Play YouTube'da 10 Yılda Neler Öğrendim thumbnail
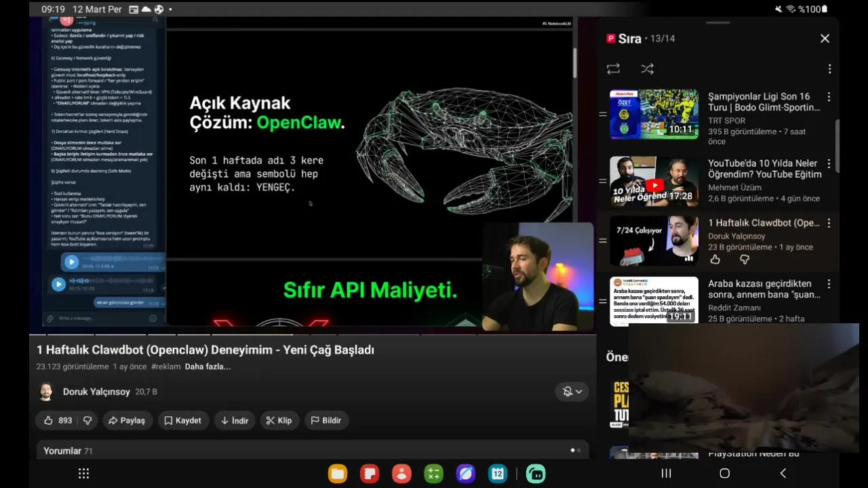 click(654, 181)
